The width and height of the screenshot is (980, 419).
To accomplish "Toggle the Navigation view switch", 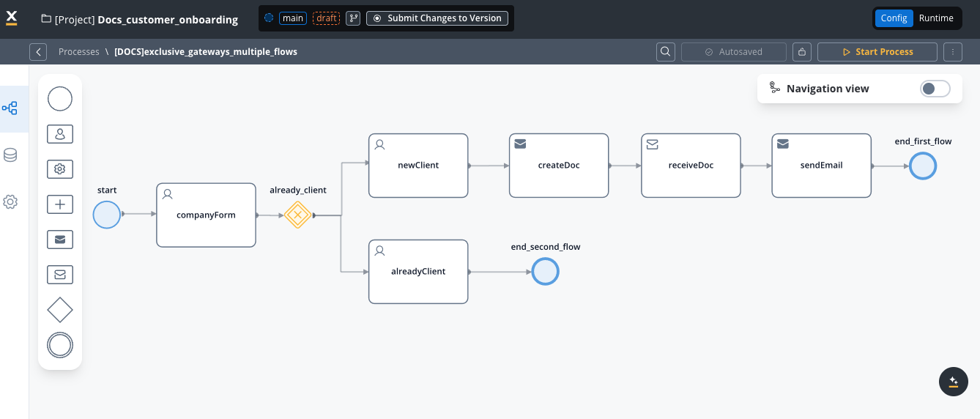I will tap(935, 89).
